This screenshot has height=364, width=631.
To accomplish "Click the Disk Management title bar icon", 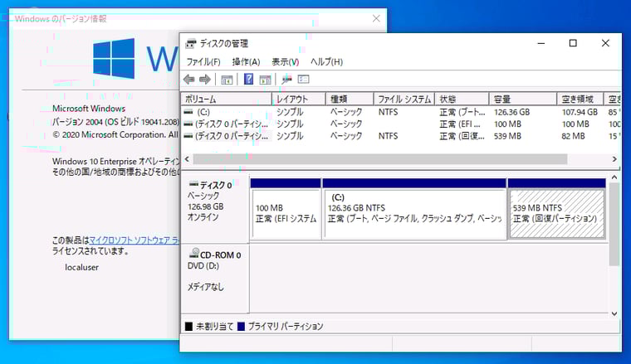I will pyautogui.click(x=191, y=43).
